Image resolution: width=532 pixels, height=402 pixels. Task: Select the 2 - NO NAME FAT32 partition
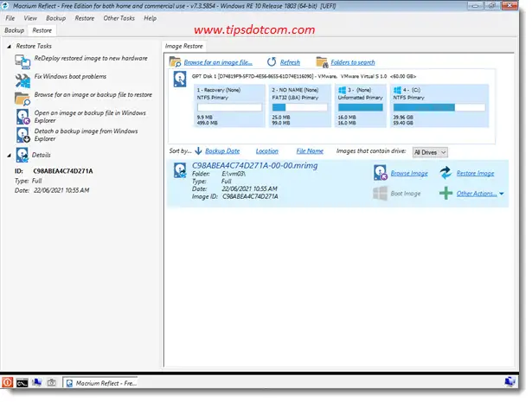coord(300,105)
